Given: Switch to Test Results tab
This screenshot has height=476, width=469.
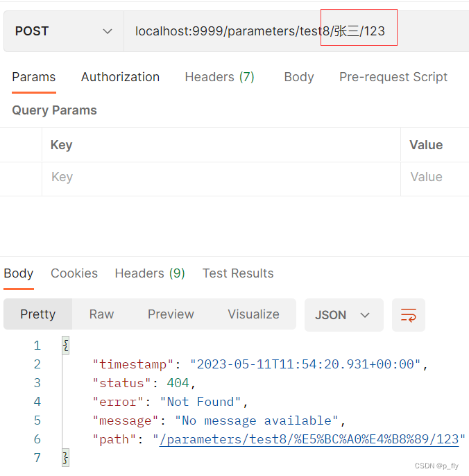Looking at the screenshot, I should (238, 273).
